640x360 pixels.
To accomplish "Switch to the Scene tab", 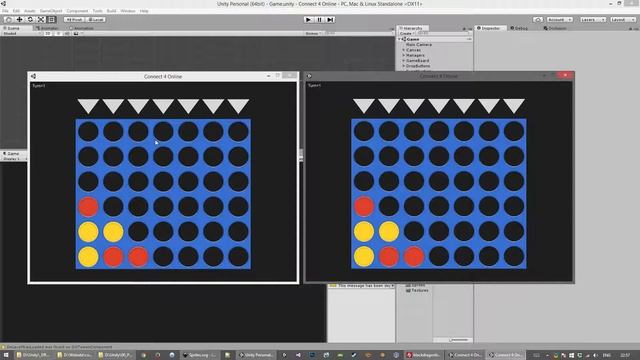I will (x=12, y=28).
